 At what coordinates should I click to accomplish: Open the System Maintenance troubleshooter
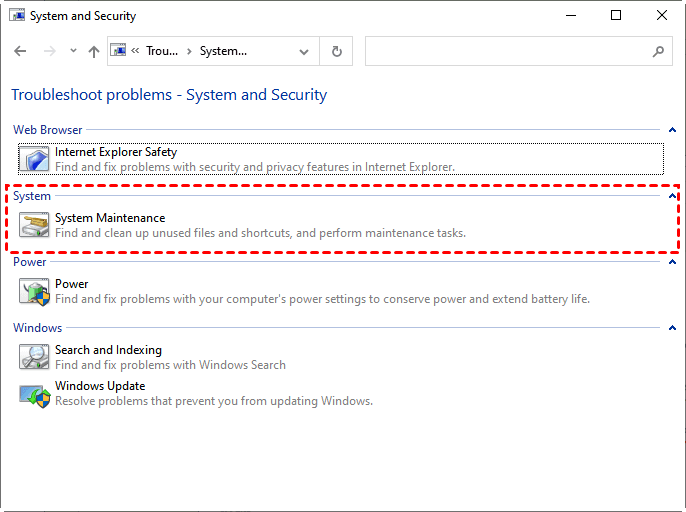pyautogui.click(x=110, y=218)
